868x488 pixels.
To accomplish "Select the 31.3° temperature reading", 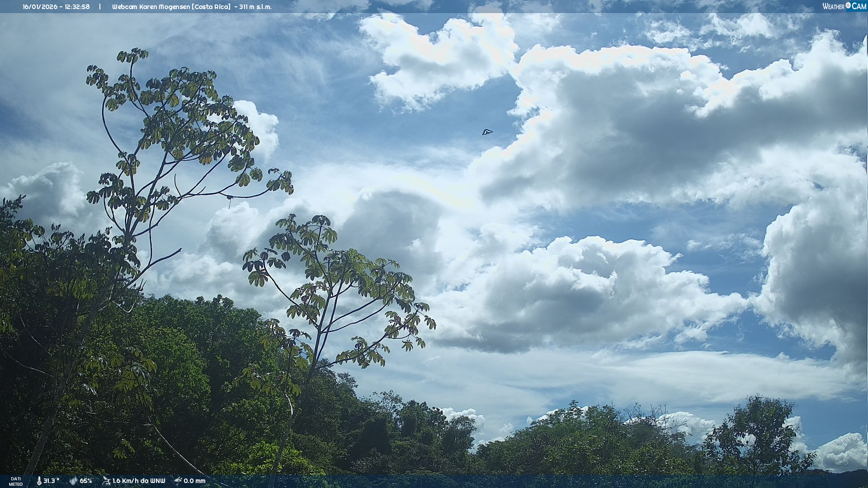I will (x=52, y=481).
